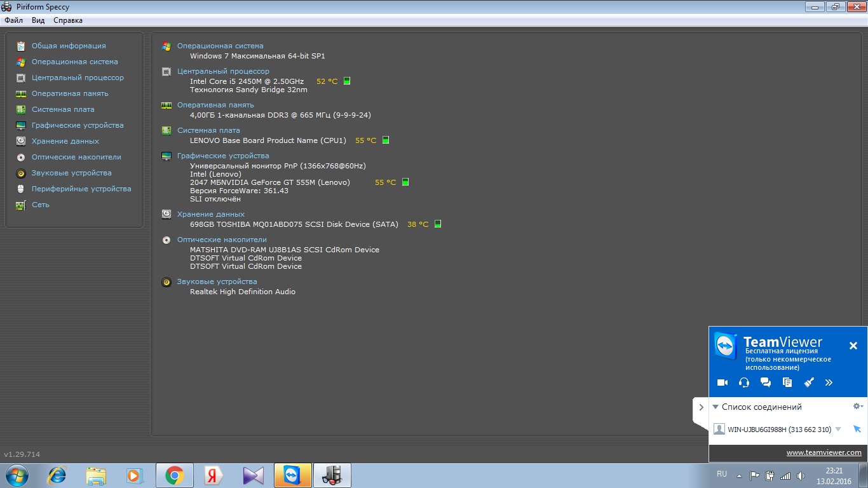Open Yandex browser from the taskbar
This screenshot has width=868, height=488.
coord(214,475)
